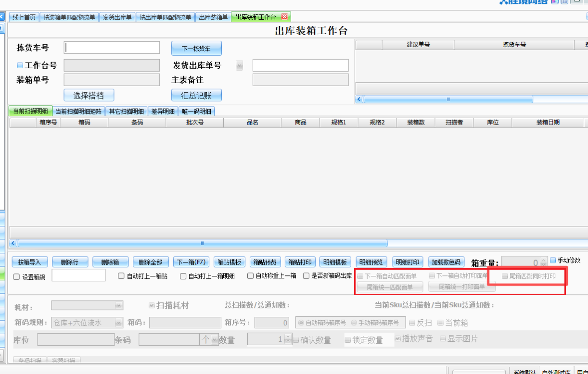
Task: Focus the 拣货车号 input field
Action: (x=112, y=48)
